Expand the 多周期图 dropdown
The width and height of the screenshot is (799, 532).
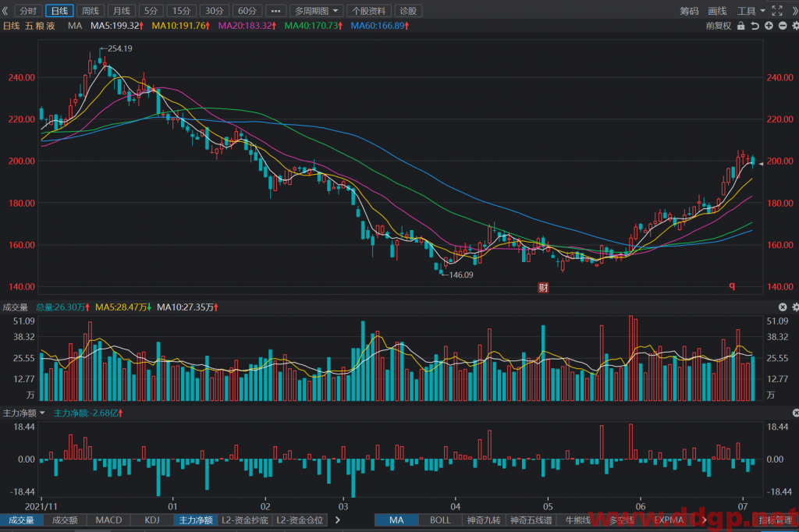point(316,11)
